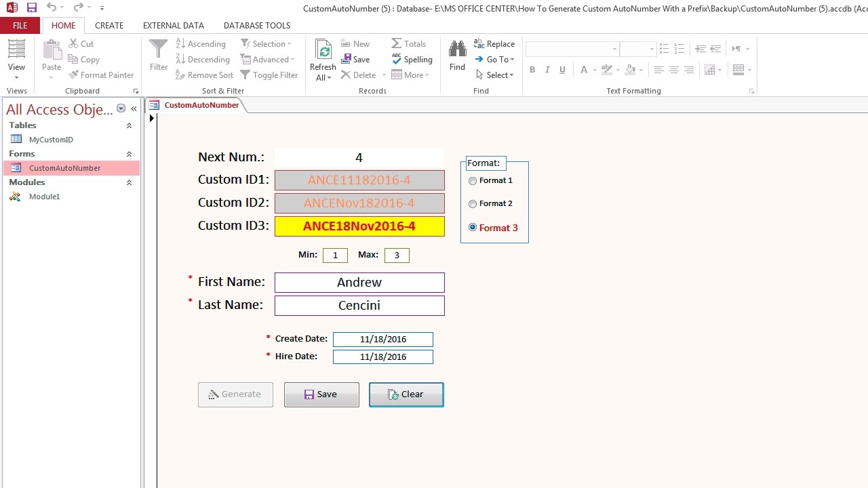Click Remove Sort command
Image resolution: width=868 pixels, height=488 pixels.
coord(204,75)
